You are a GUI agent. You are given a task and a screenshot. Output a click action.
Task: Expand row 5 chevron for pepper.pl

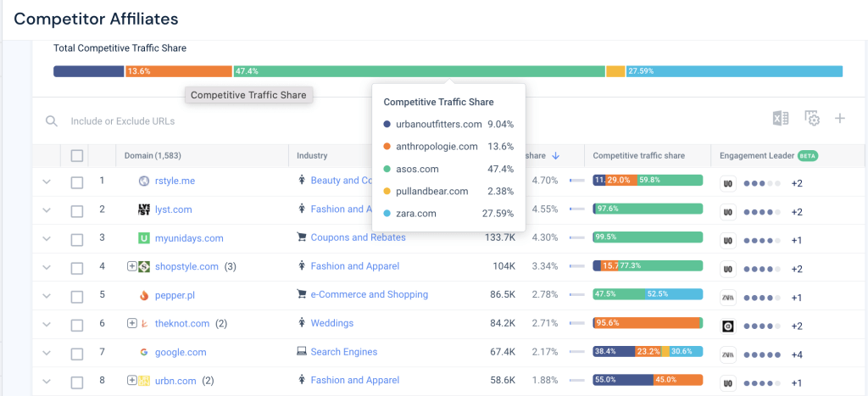click(47, 296)
